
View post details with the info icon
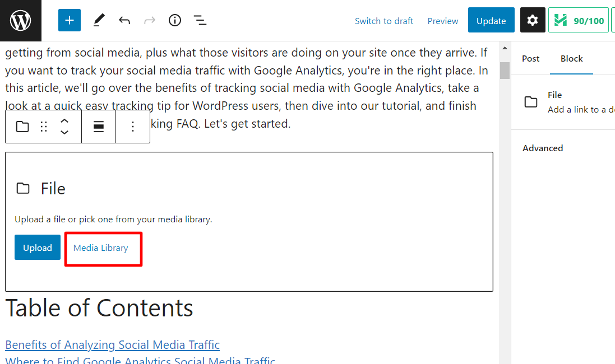(x=174, y=20)
